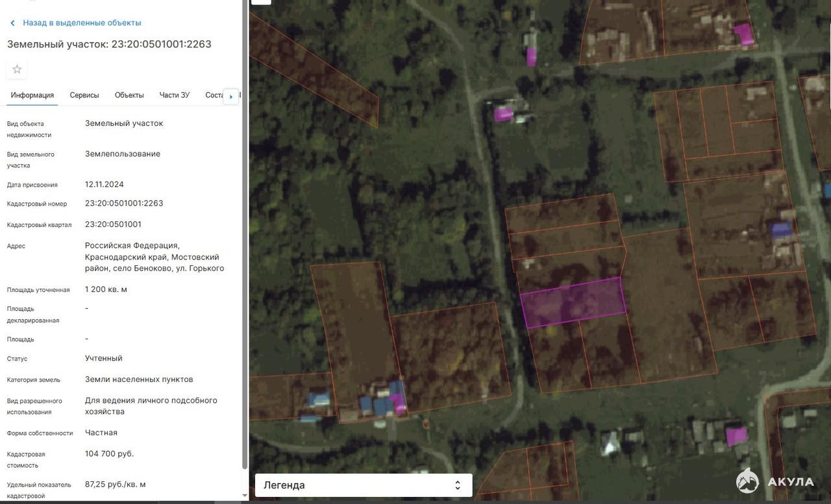Click the partially hidden Состав tab
The image size is (831, 504).
[214, 95]
